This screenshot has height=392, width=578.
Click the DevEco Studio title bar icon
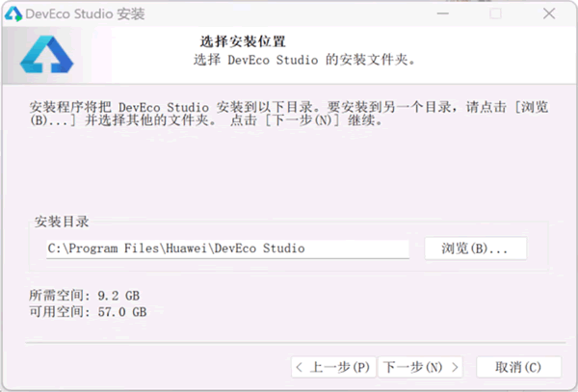tap(13, 14)
